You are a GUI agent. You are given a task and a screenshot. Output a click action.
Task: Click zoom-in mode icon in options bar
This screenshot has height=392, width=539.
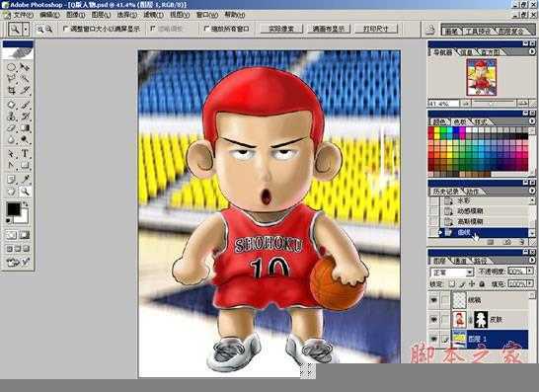click(x=40, y=30)
